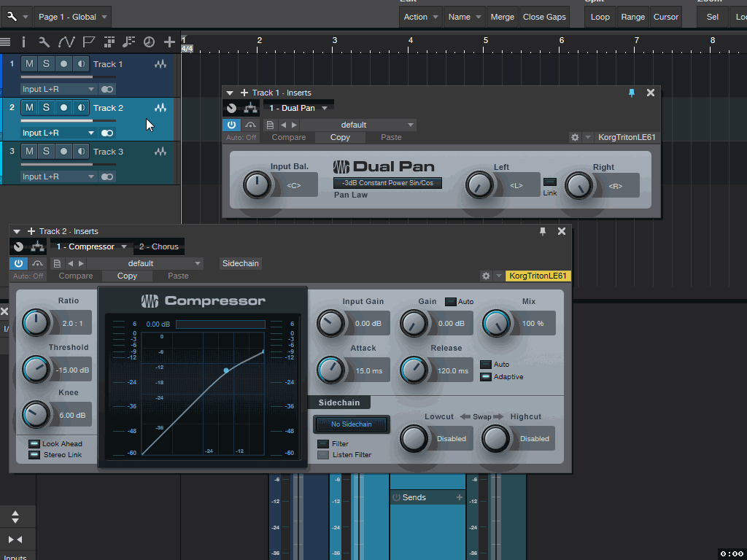Enable Auto gain in Compressor

[450, 301]
